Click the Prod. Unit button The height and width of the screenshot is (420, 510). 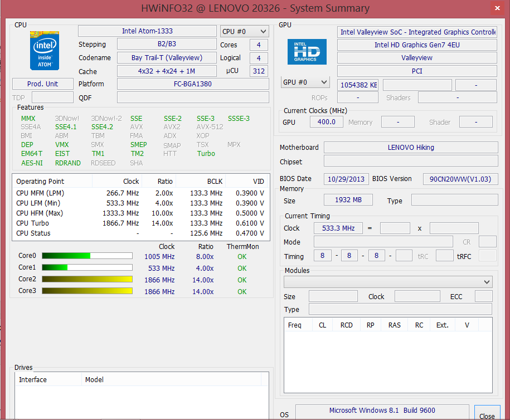click(42, 84)
